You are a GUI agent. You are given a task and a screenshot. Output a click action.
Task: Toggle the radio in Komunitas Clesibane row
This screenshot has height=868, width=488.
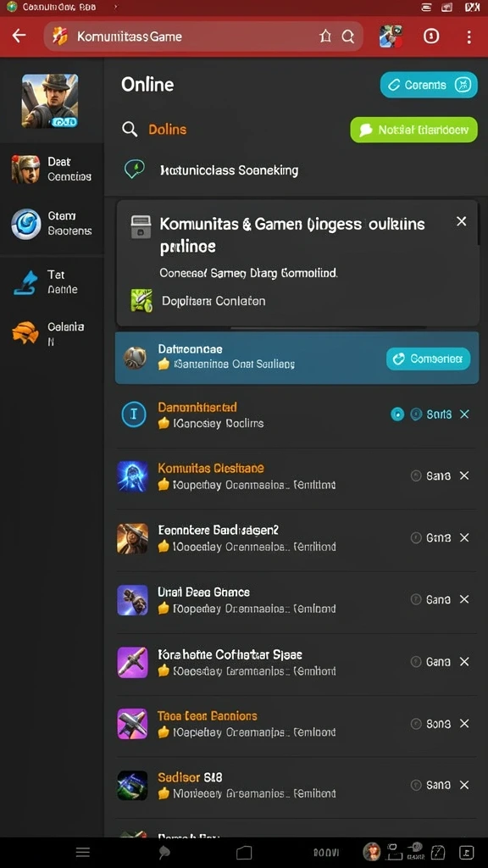point(416,476)
